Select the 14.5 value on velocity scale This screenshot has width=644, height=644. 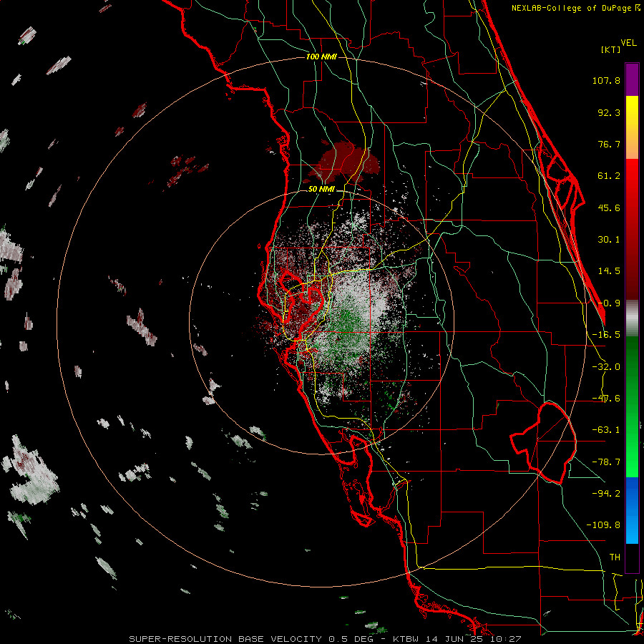click(609, 271)
